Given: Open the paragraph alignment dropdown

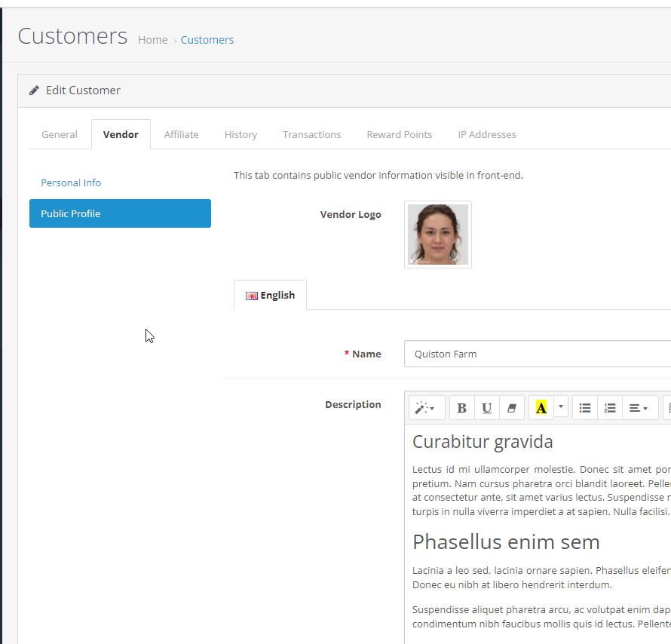Looking at the screenshot, I should pos(639,408).
